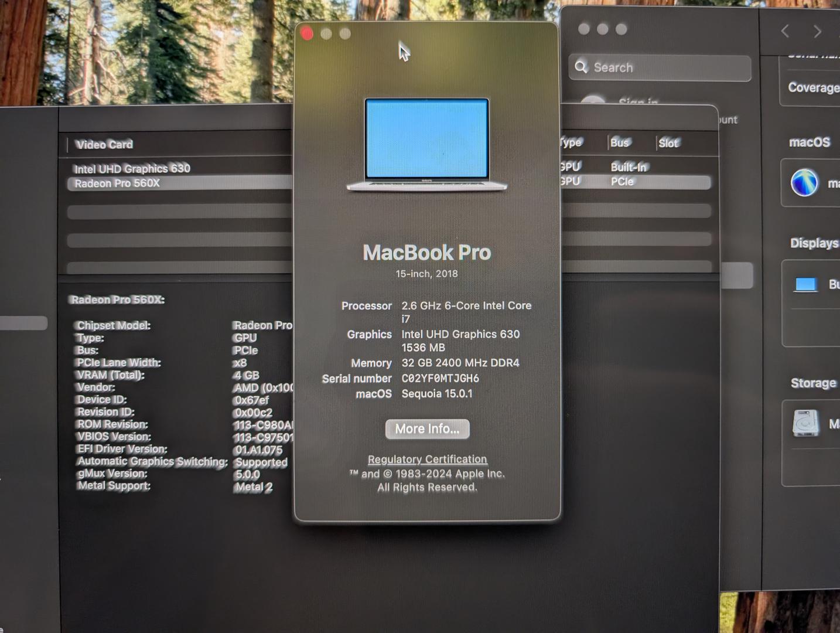Click the gMux Version: label

[x=112, y=474]
